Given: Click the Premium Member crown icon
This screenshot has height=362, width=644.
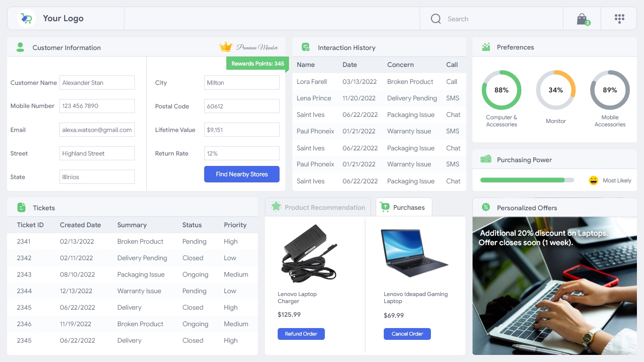Looking at the screenshot, I should point(226,47).
